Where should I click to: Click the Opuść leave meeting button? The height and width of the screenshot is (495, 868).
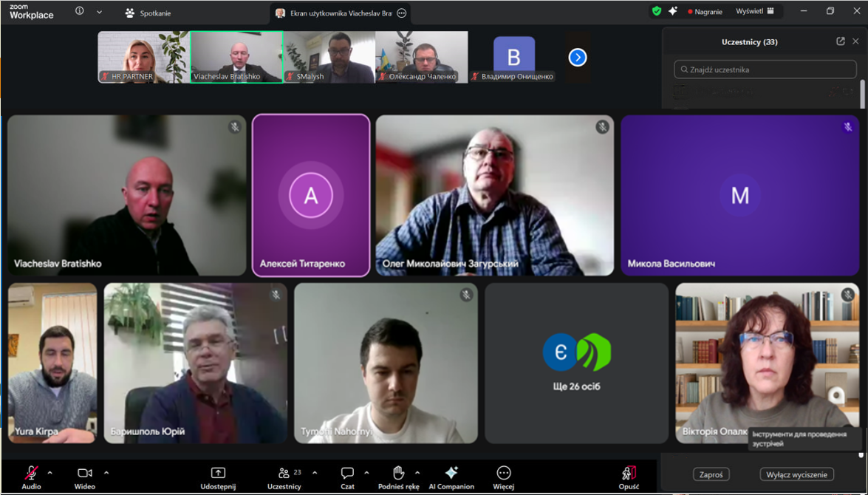point(629,478)
